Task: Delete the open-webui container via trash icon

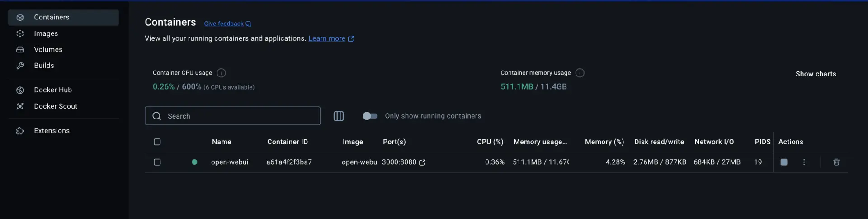Action: pyautogui.click(x=836, y=162)
